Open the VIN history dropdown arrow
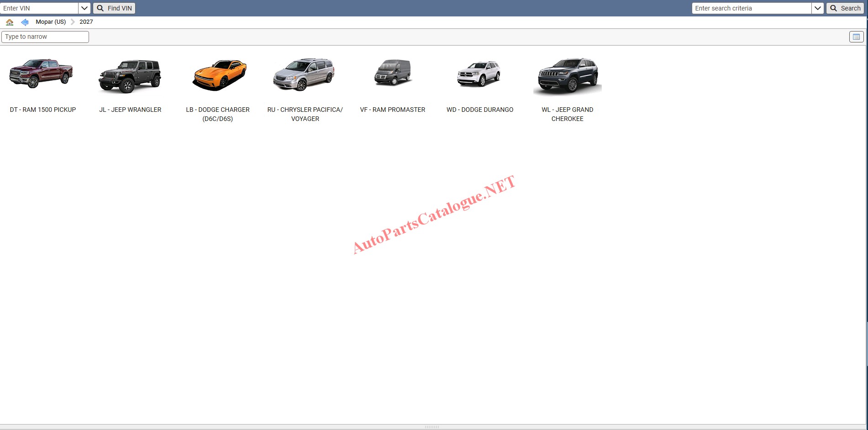 tap(84, 8)
